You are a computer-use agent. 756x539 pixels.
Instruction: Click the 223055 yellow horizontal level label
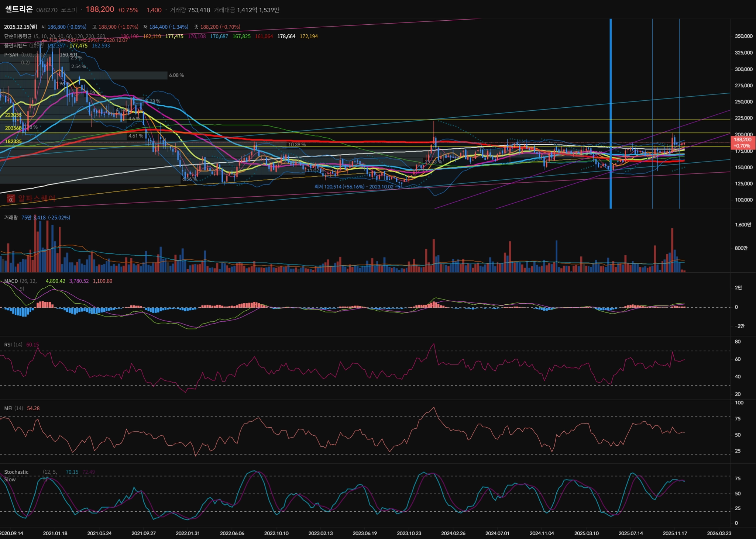(x=13, y=115)
